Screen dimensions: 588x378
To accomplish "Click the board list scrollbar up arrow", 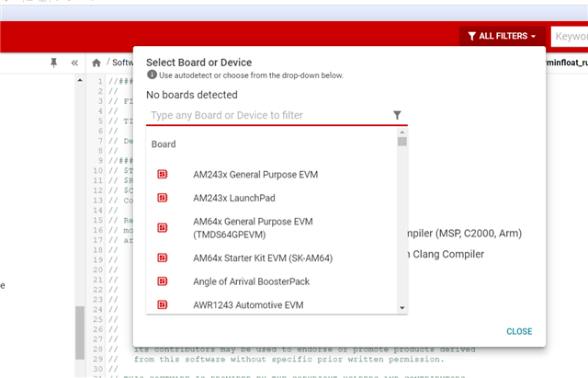I will (x=402, y=132).
